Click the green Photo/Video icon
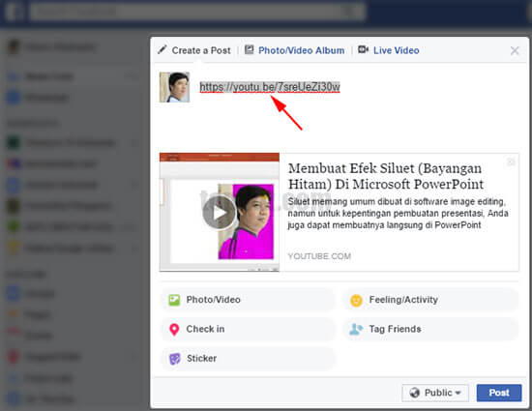The width and height of the screenshot is (532, 411). pos(174,300)
